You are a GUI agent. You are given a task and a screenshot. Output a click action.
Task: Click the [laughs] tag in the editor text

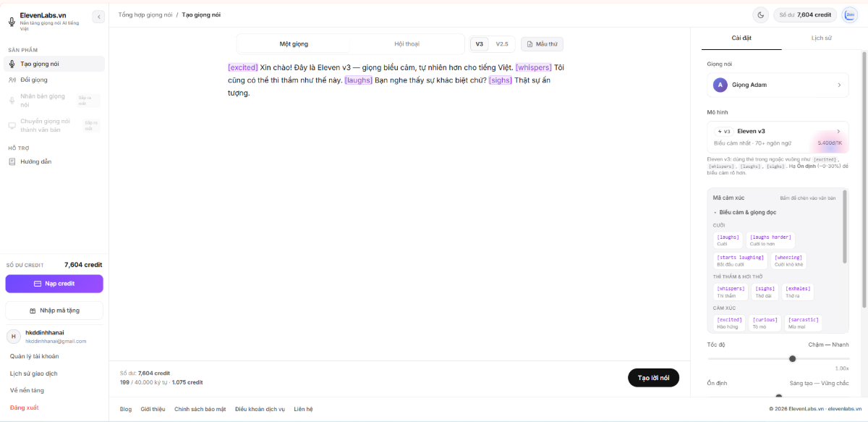(359, 80)
